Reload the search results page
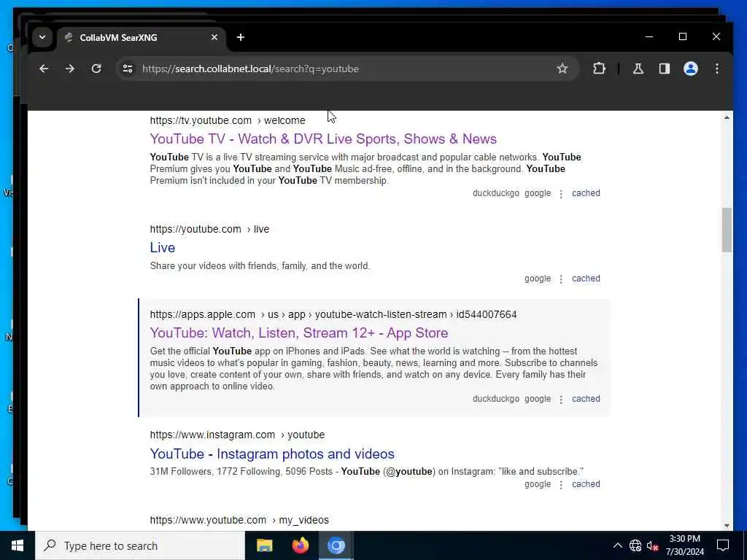Viewport: 747px width, 560px height. pyautogui.click(x=96, y=69)
